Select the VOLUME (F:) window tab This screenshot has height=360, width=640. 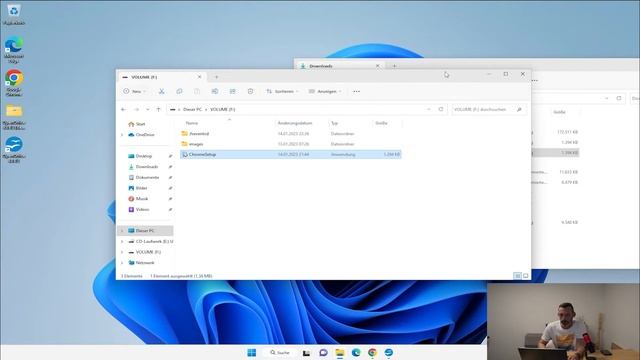coord(162,77)
